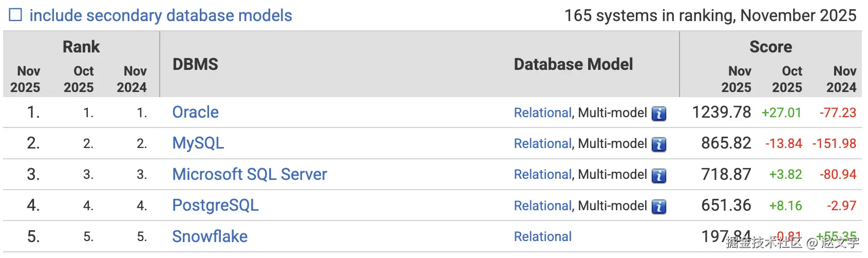Open the Microsoft SQL Server link
Viewport: 868px width, 258px height.
coord(249,175)
